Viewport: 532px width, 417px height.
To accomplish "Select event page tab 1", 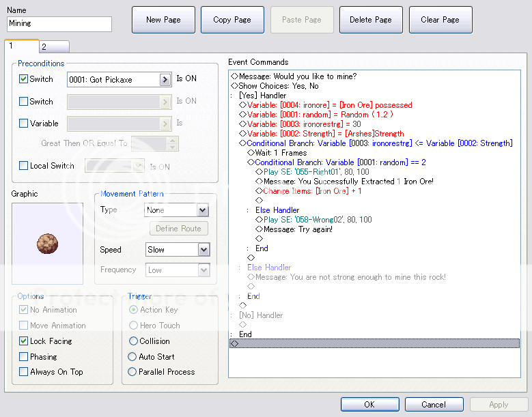I will point(20,46).
